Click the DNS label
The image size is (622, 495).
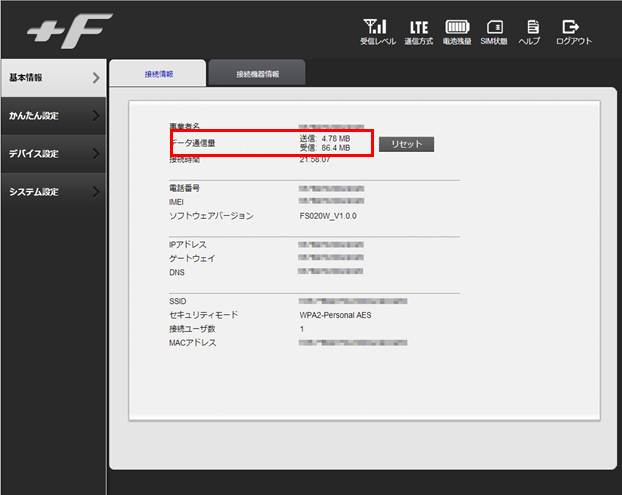pos(177,272)
